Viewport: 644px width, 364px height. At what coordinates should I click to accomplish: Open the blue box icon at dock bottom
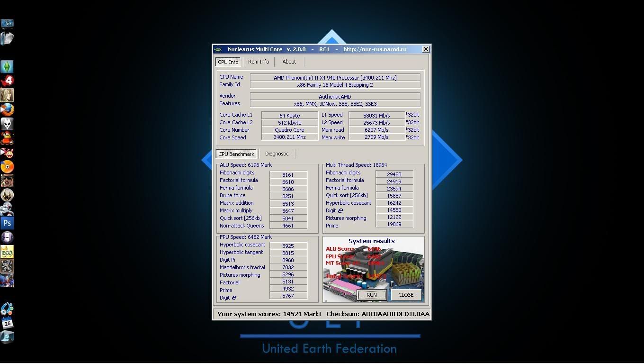click(x=7, y=337)
